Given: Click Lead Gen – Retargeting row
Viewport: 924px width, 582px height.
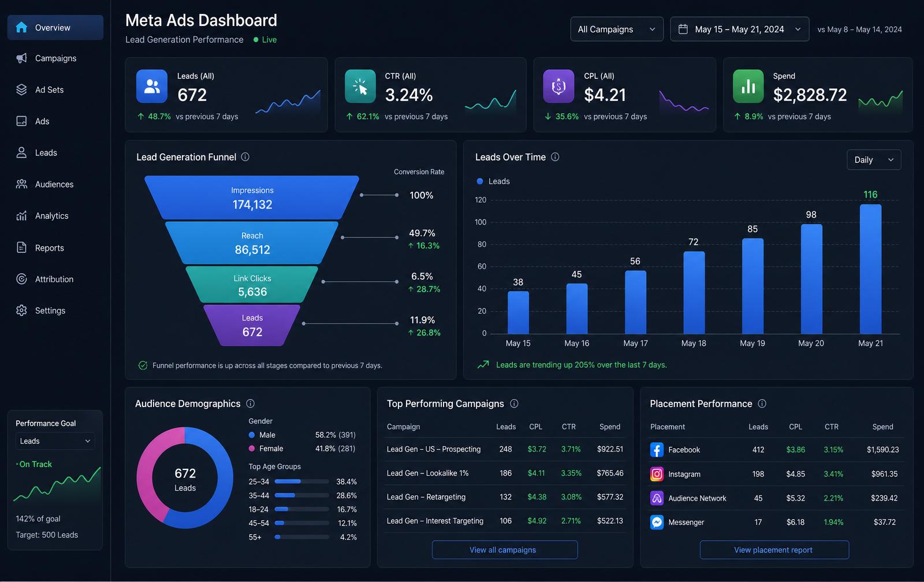Looking at the screenshot, I should coord(505,497).
